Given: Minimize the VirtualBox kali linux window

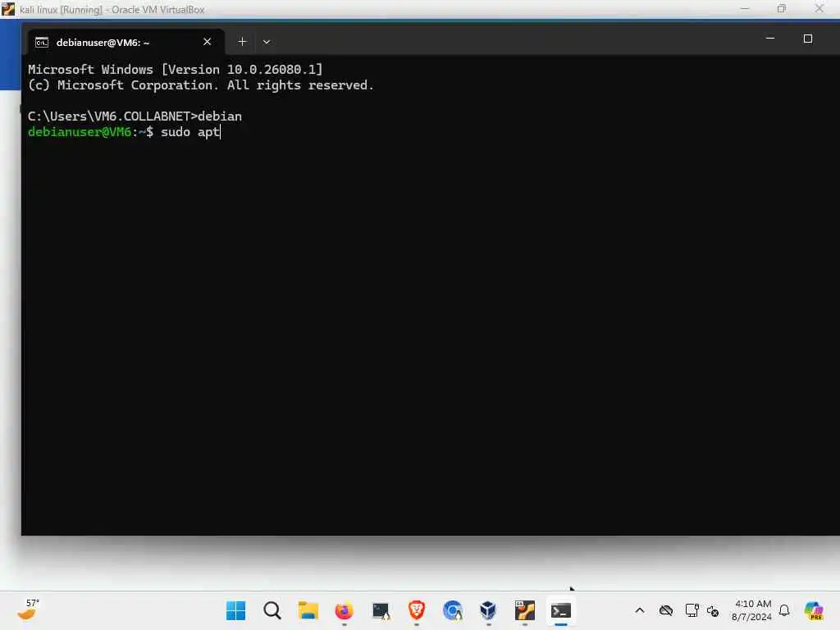Looking at the screenshot, I should [745, 8].
